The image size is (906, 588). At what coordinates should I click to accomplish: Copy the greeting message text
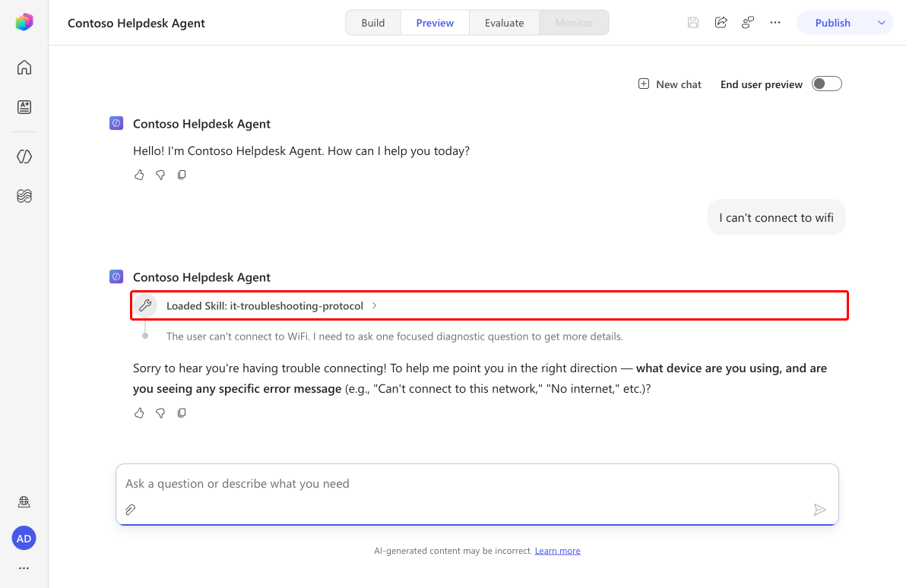click(x=182, y=175)
